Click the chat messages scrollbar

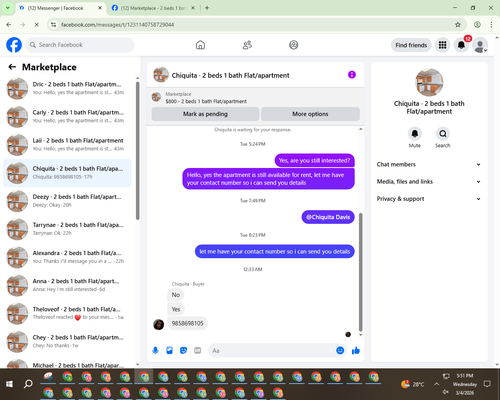(360, 272)
